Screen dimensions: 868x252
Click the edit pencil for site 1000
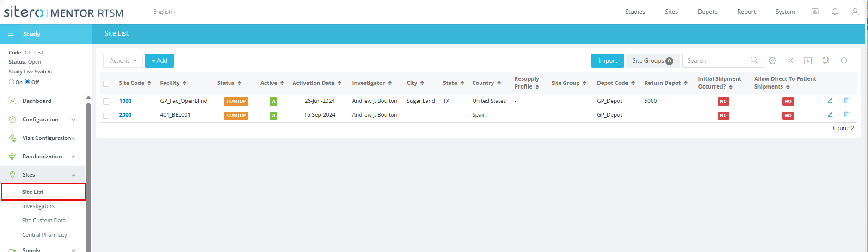click(830, 101)
